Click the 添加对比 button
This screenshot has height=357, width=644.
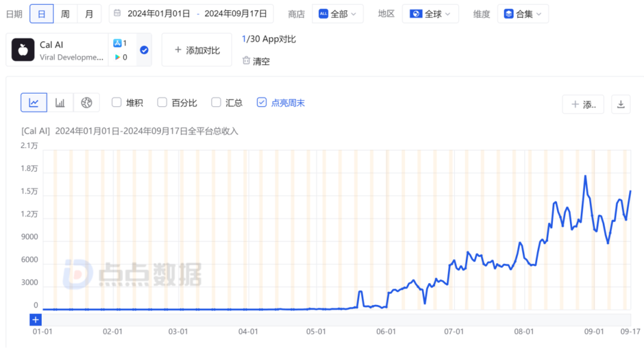click(x=197, y=50)
